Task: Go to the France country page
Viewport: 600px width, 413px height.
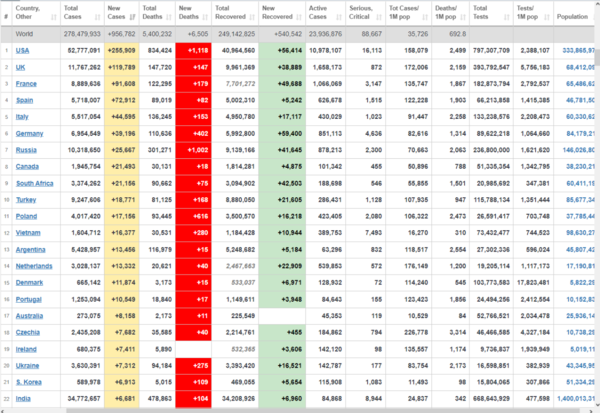Action: pos(26,84)
